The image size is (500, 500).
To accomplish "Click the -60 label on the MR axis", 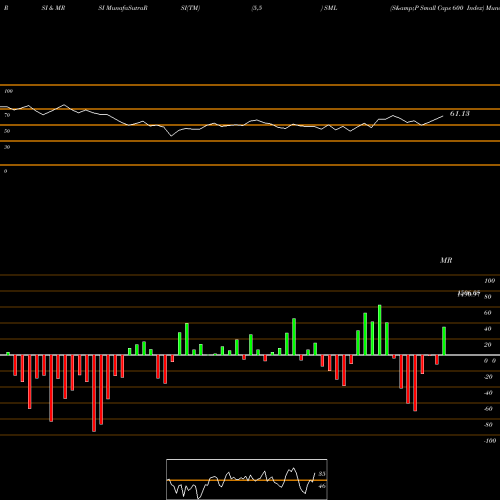I will [488, 409].
